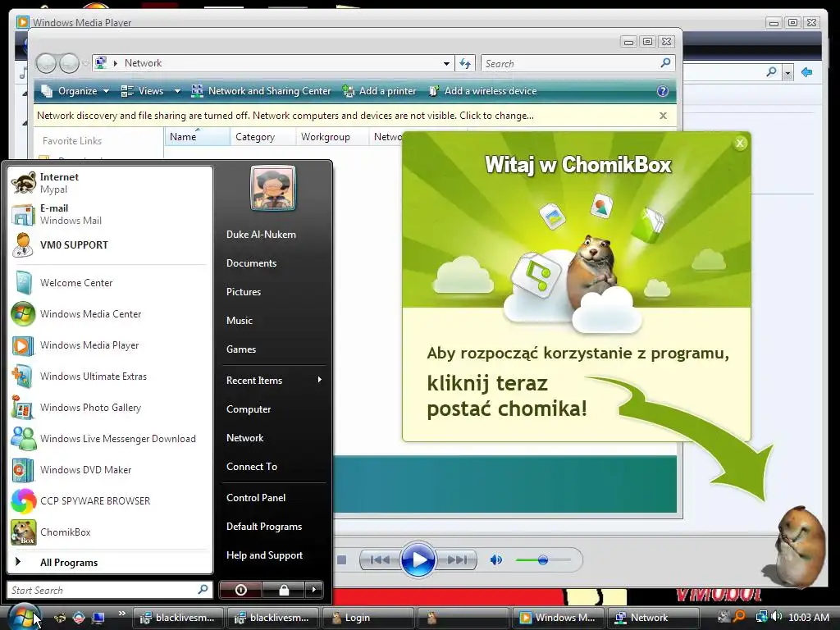Open Windows Photo Gallery

pyautogui.click(x=109, y=408)
